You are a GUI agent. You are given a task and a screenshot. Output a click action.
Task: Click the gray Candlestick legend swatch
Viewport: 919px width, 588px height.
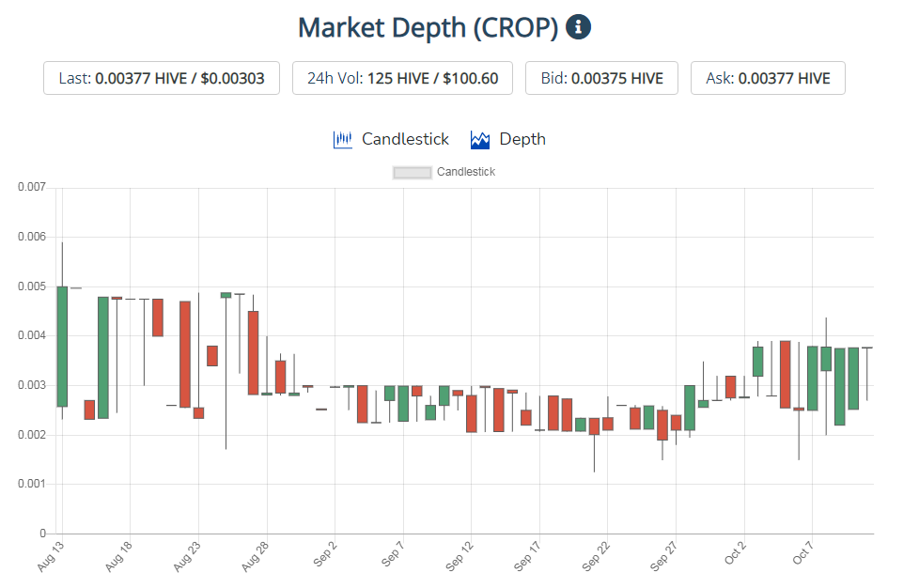click(412, 173)
